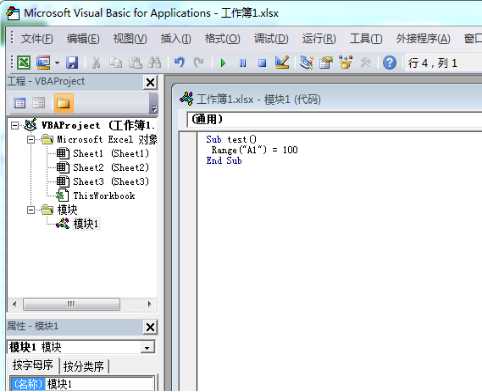
Task: Click the project tree scroll left arrow
Action: point(14,304)
